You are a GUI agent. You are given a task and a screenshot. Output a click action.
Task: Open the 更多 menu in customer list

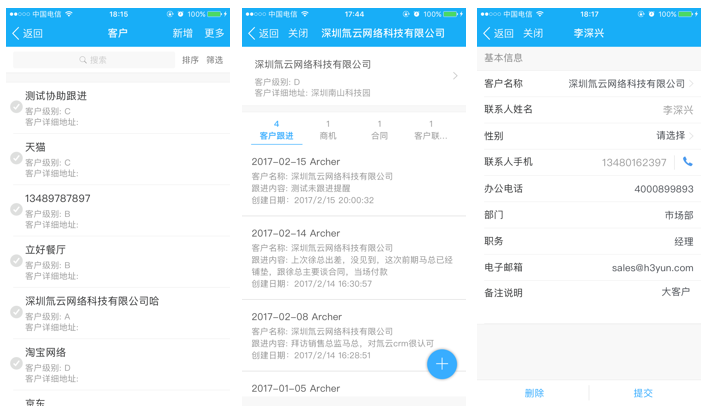[x=214, y=33]
